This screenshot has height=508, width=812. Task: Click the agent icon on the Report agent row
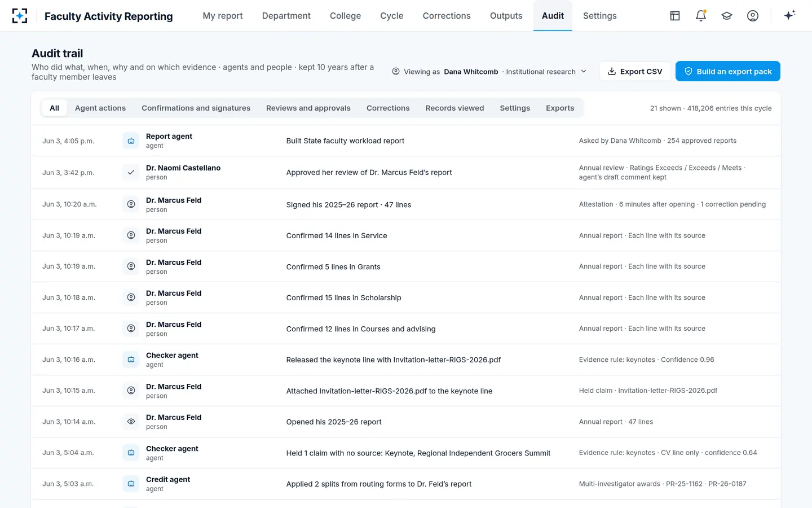point(131,141)
